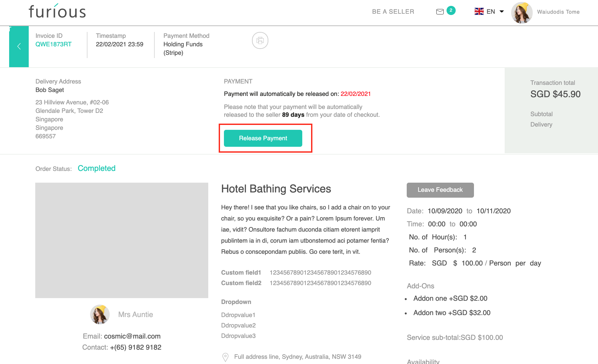Image resolution: width=598 pixels, height=364 pixels.
Task: Print the invoice using printer icon
Action: tap(260, 40)
